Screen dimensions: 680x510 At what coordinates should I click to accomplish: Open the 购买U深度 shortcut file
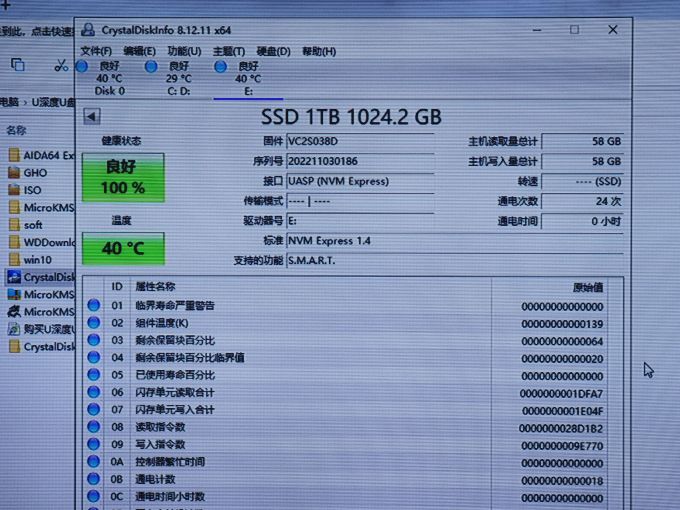tap(41, 329)
